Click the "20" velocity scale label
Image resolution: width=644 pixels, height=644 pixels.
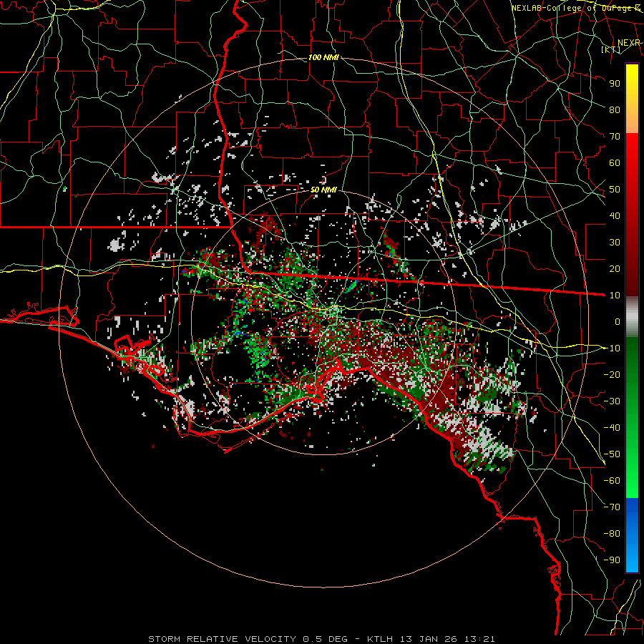[615, 268]
